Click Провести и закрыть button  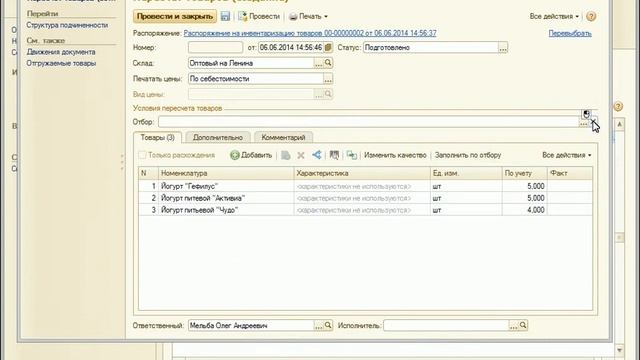pos(175,16)
